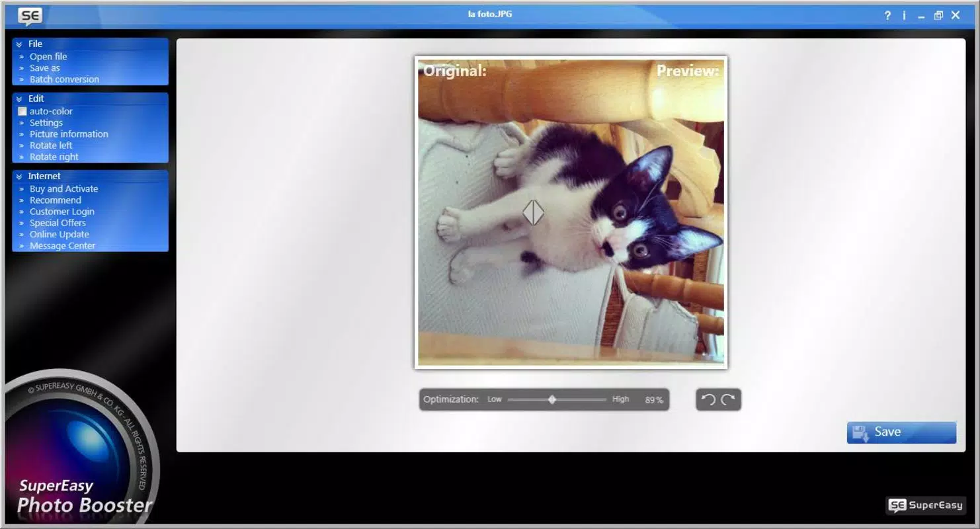Viewport: 980px width, 529px height.
Task: Check for Online Update
Action: click(x=60, y=234)
